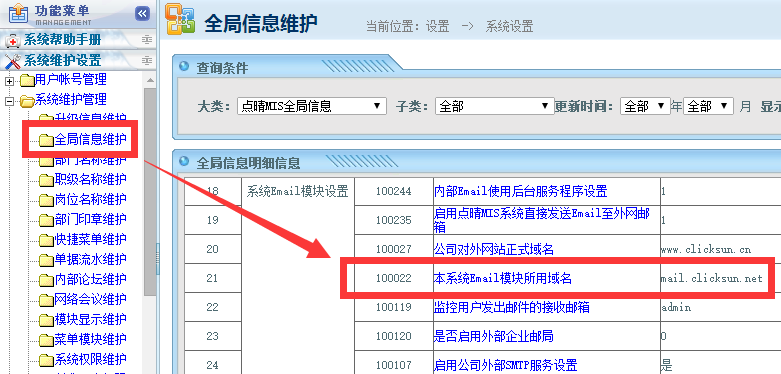
Task: Click the globe icon beside 全局信息明细信息
Action: [184, 161]
